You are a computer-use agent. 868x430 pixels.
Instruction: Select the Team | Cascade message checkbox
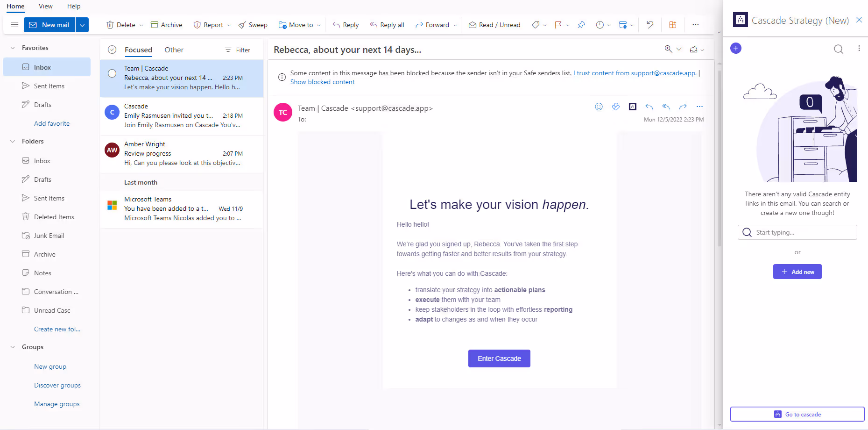pyautogui.click(x=112, y=73)
